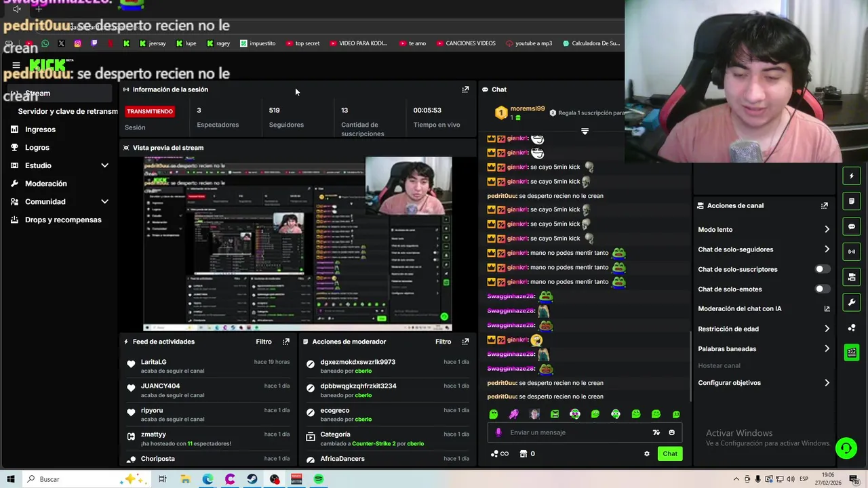
Task: Open the green headset support button
Action: 846,447
